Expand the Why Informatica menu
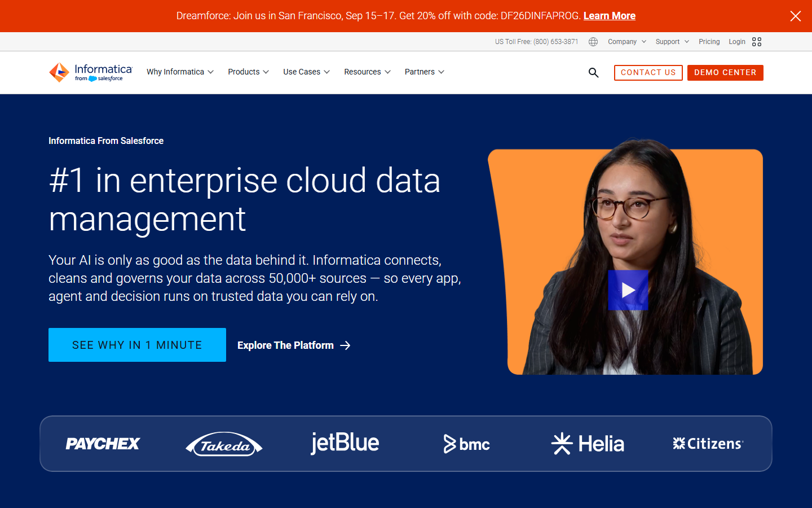This screenshot has height=508, width=812. click(x=180, y=72)
